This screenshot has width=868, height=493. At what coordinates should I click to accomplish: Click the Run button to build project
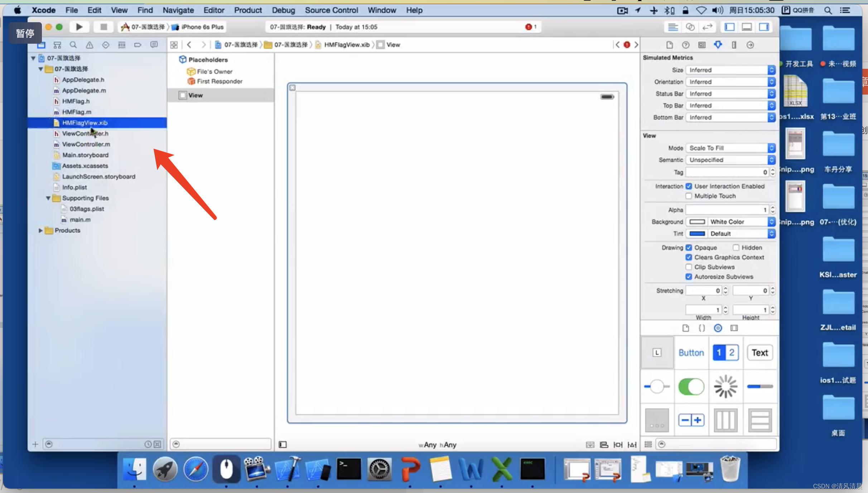79,26
